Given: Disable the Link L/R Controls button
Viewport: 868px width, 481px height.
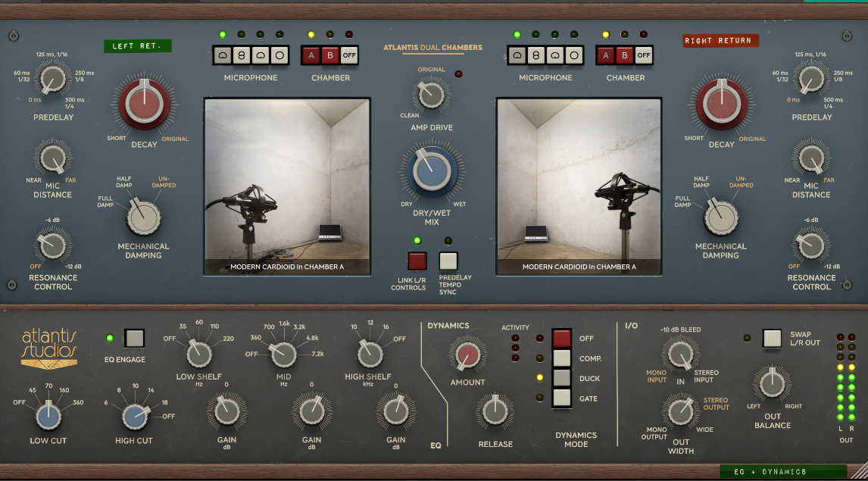Looking at the screenshot, I should click(417, 261).
